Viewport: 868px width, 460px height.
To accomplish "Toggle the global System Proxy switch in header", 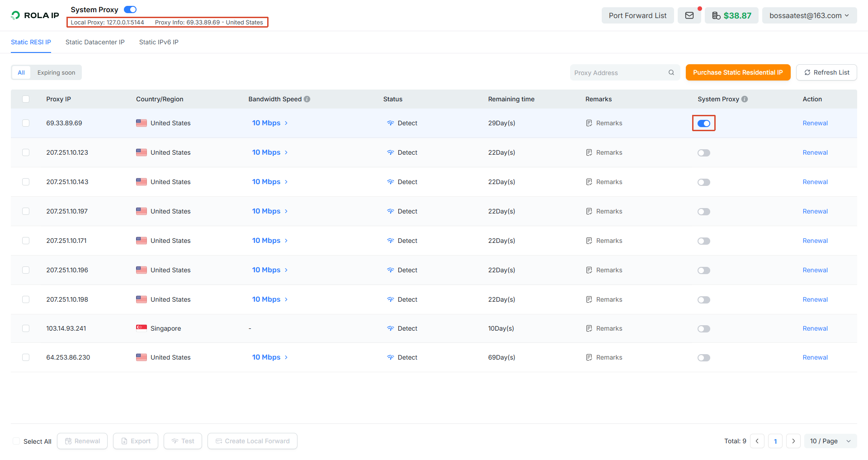I will pyautogui.click(x=130, y=9).
